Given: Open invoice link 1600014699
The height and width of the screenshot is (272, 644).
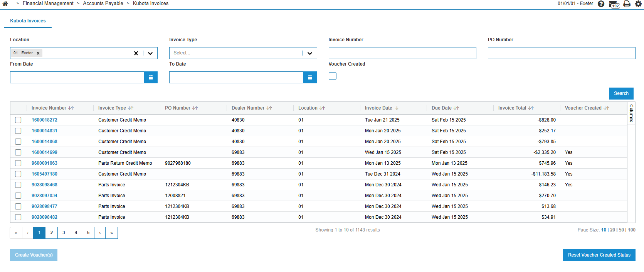Looking at the screenshot, I should (x=44, y=152).
